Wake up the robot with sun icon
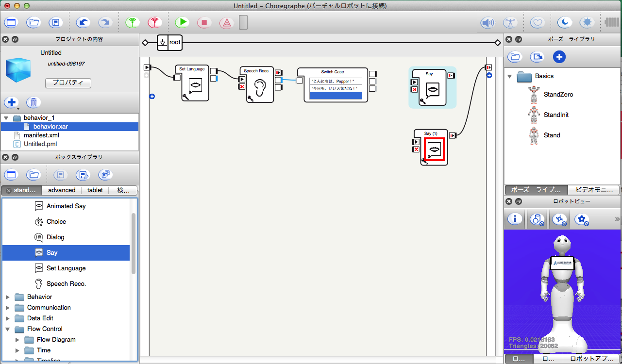This screenshot has height=364, width=622. (587, 22)
